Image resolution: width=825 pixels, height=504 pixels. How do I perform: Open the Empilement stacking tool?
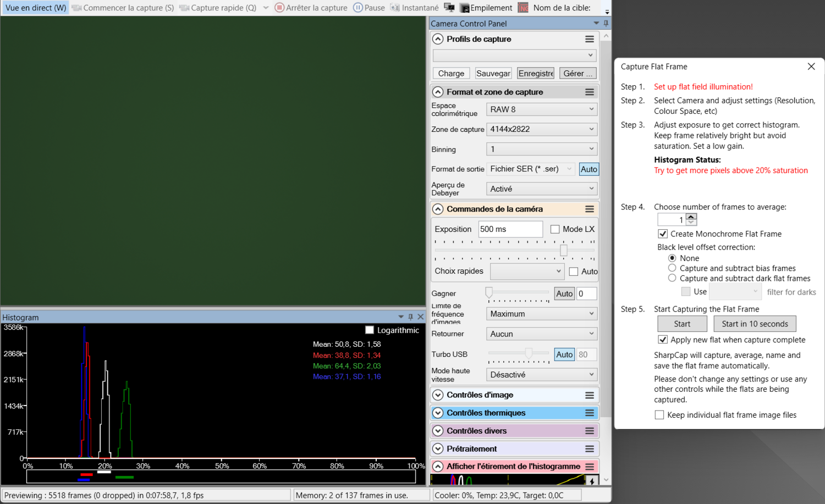486,8
